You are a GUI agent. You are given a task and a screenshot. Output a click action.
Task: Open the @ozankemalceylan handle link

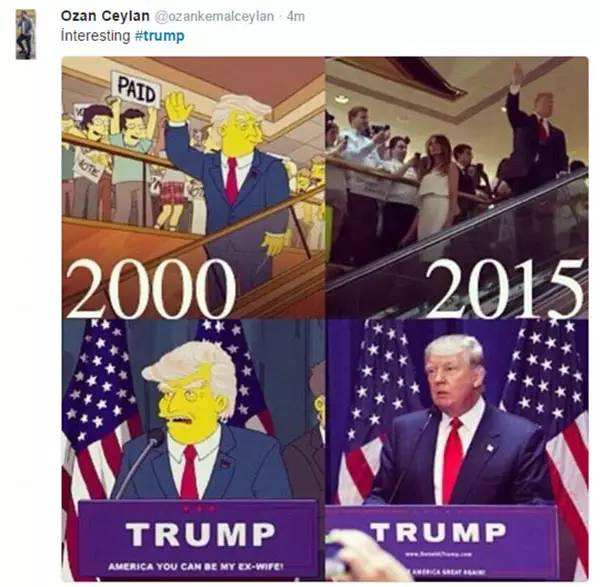(x=214, y=16)
